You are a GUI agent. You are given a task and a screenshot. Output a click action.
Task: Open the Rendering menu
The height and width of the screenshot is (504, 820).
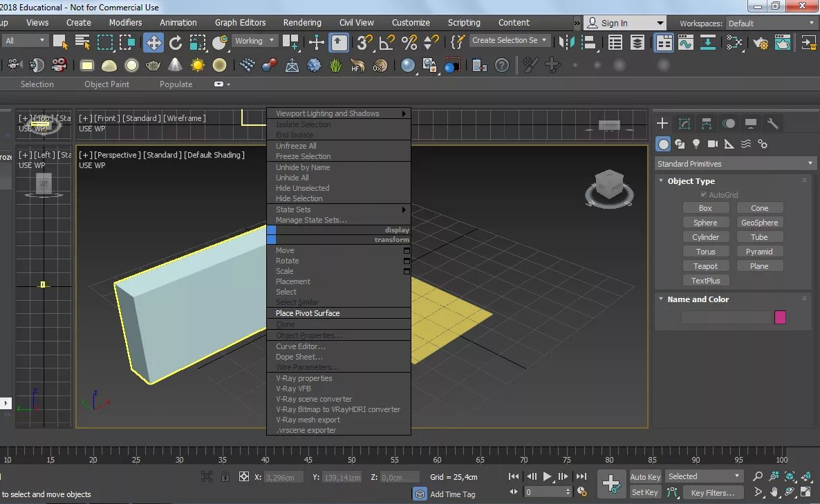pyautogui.click(x=302, y=22)
